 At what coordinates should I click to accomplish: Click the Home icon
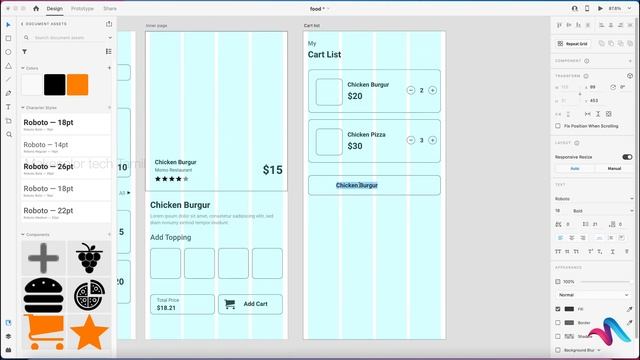click(x=36, y=8)
